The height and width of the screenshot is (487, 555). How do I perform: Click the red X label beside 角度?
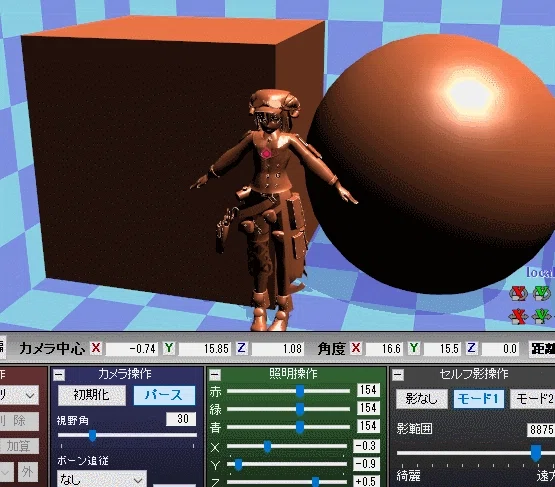tap(356, 348)
